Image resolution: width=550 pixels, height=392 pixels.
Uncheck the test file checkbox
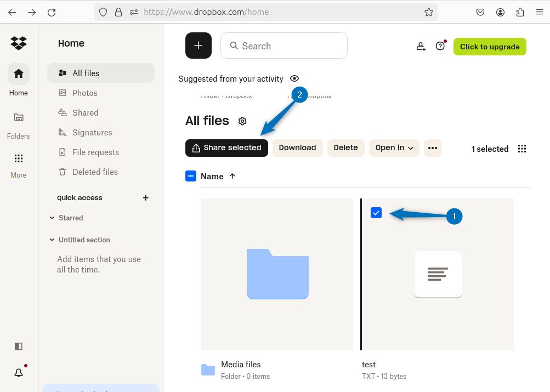coord(376,213)
